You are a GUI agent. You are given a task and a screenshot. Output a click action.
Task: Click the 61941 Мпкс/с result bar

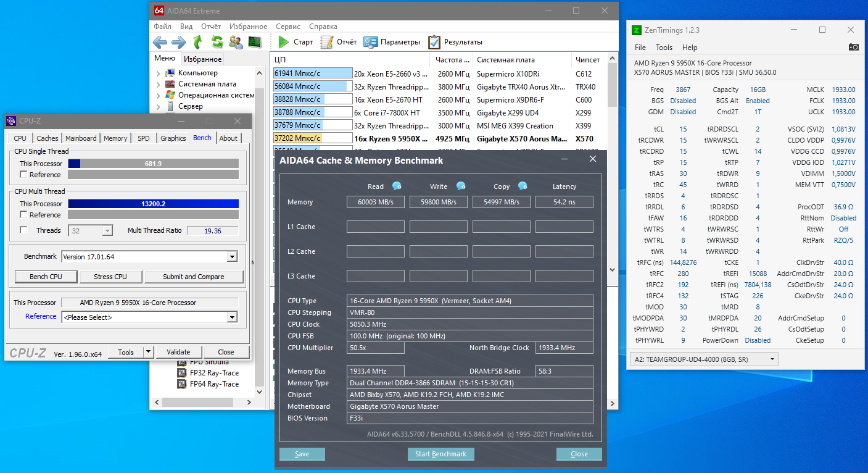pyautogui.click(x=312, y=73)
